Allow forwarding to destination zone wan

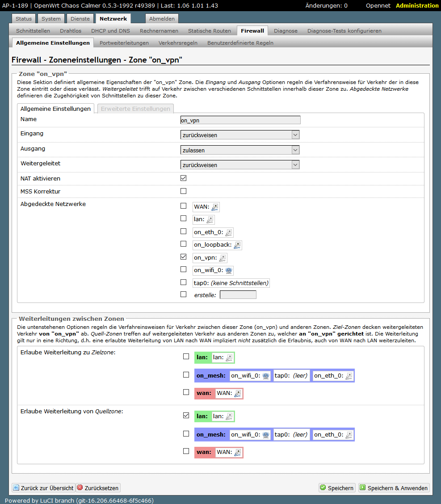pyautogui.click(x=186, y=392)
